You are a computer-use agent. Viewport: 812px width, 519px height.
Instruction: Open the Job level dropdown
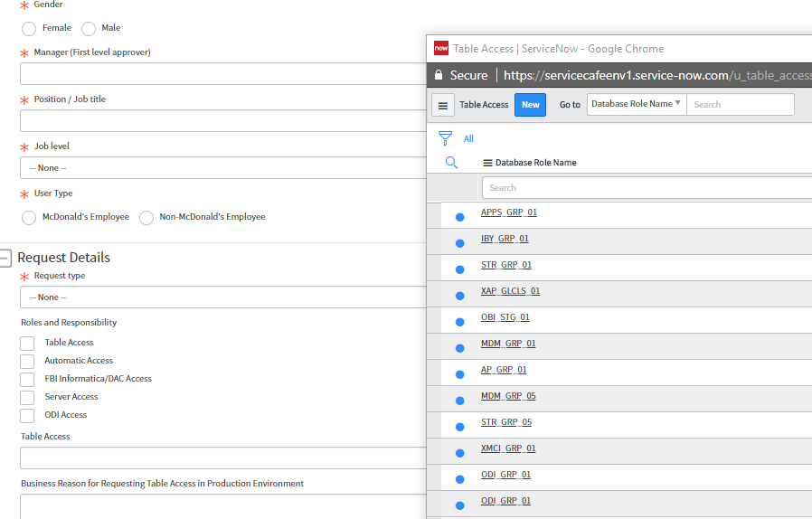pos(223,168)
